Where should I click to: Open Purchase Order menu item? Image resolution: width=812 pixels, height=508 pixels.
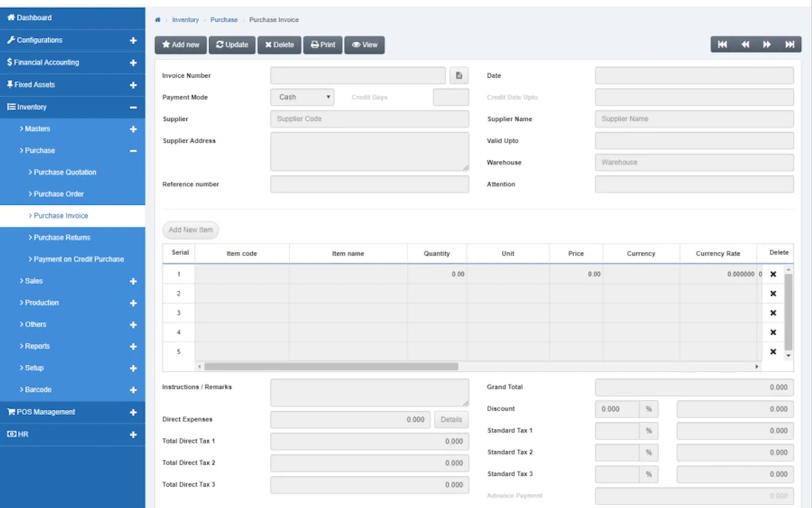point(73,194)
